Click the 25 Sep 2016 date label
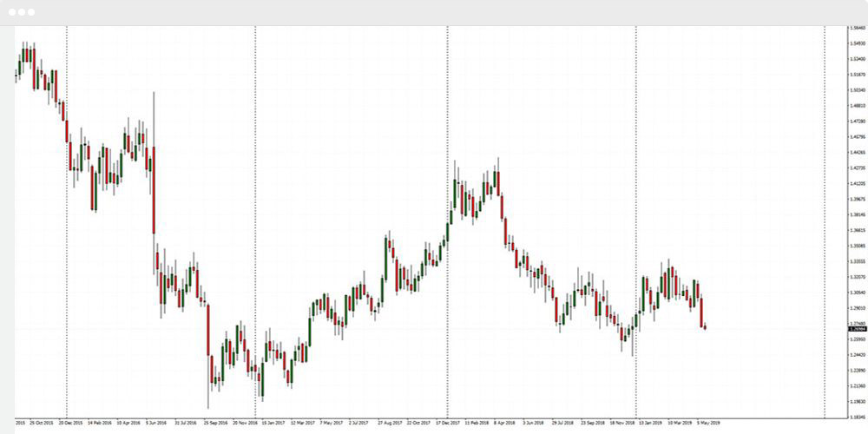868x434 pixels. (x=215, y=424)
